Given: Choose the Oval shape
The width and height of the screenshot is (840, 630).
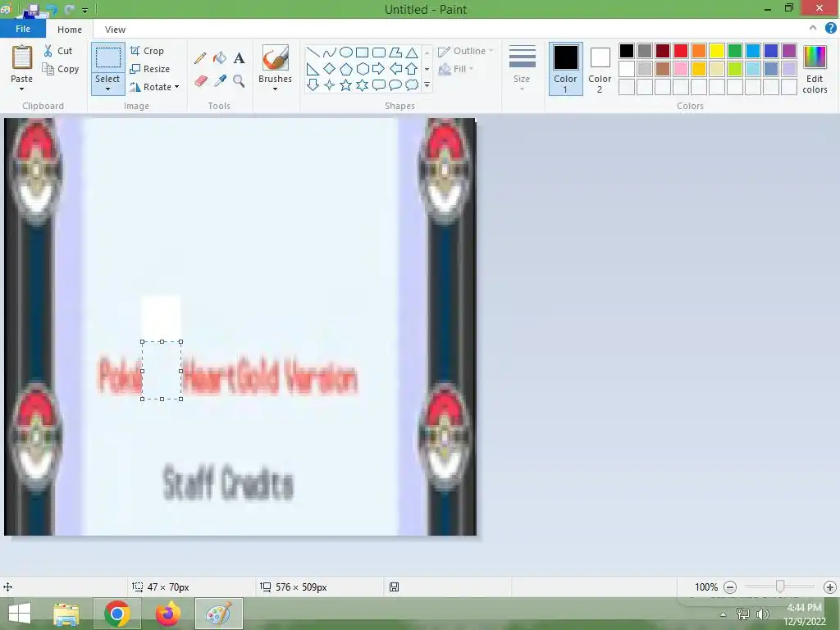Looking at the screenshot, I should click(346, 52).
